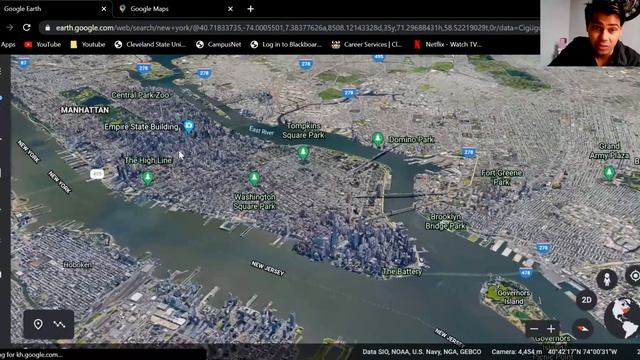Select the draw line or shape tool

pos(60,324)
